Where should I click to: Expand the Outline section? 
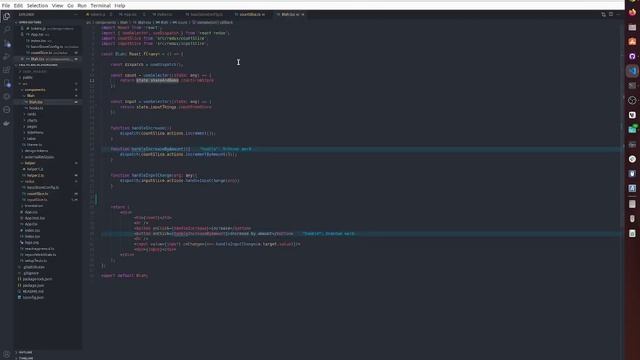(x=25, y=352)
